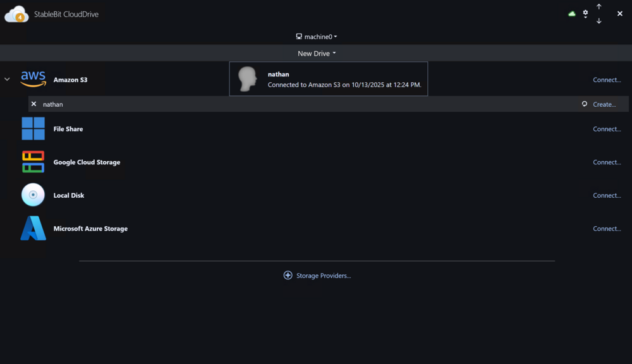Collapse the Amazon S3 provider row

[x=7, y=80]
